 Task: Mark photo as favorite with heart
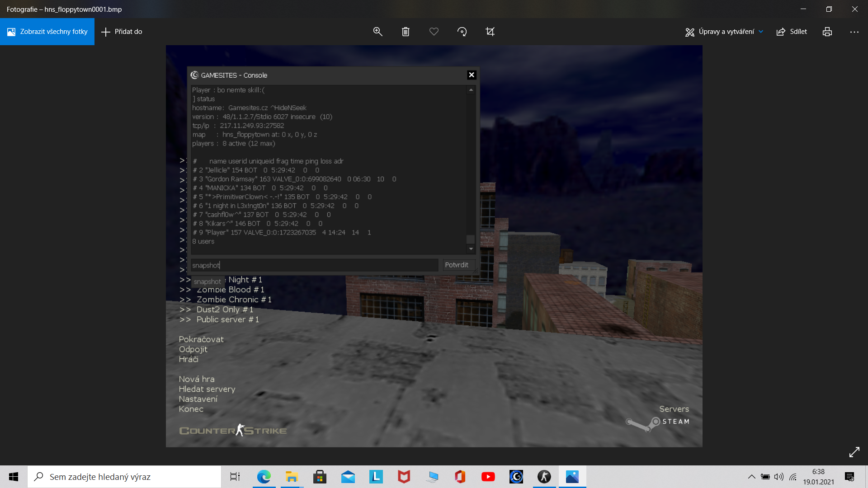click(434, 32)
